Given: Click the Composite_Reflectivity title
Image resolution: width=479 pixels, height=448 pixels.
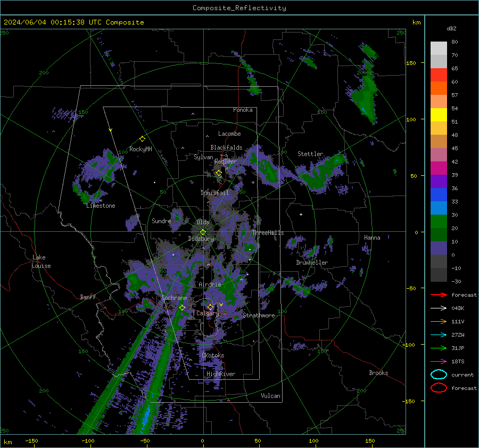Looking at the screenshot, I should pyautogui.click(x=240, y=8).
